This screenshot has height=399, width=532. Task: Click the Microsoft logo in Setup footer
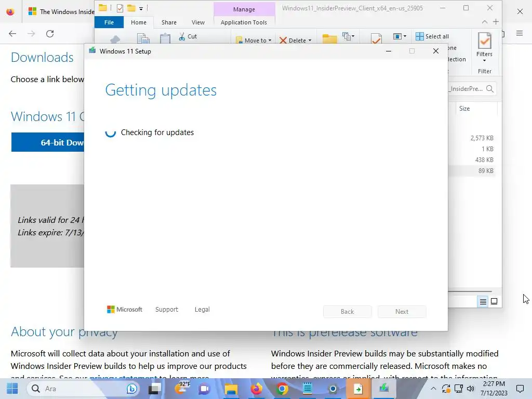[x=125, y=310]
